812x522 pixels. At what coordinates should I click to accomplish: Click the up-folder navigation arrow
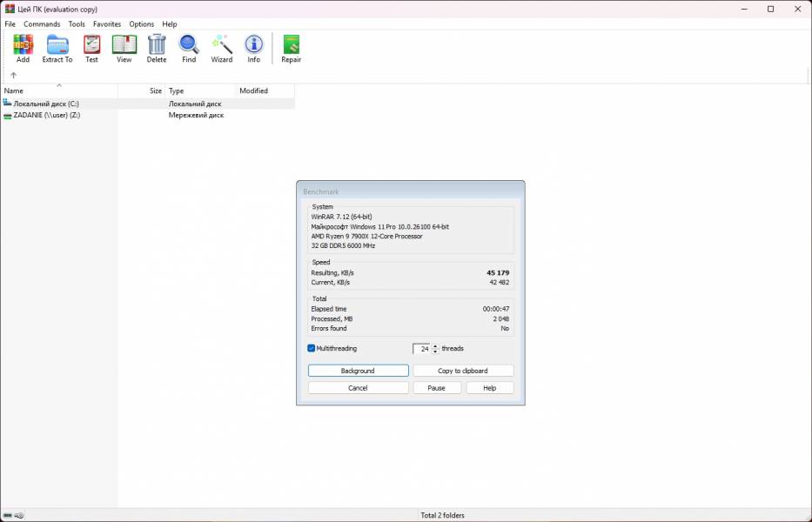(x=14, y=75)
